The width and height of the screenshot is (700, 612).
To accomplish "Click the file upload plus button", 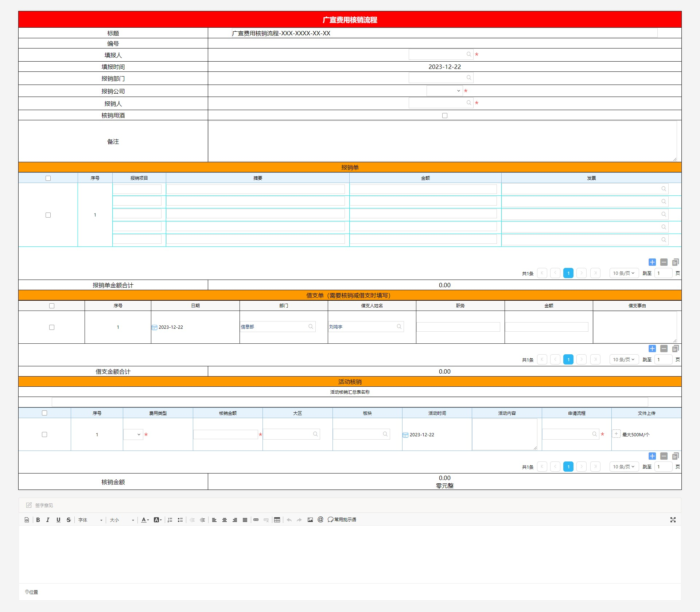I will [x=616, y=434].
